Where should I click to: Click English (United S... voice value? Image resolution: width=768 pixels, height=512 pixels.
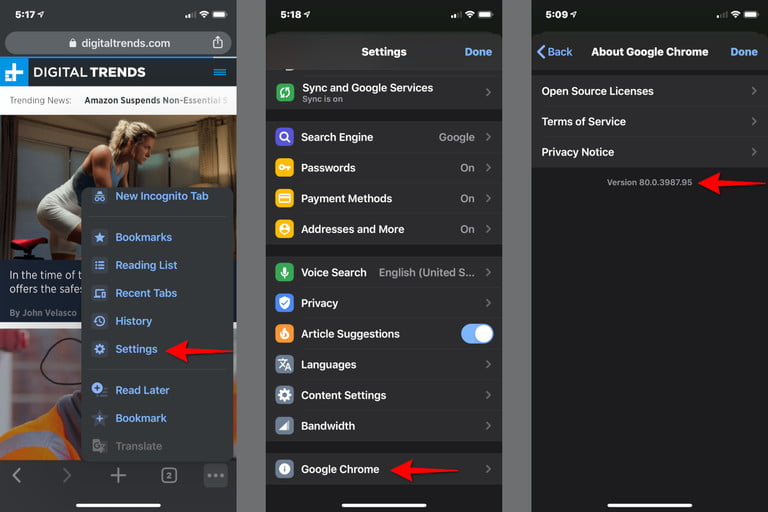[x=426, y=272]
